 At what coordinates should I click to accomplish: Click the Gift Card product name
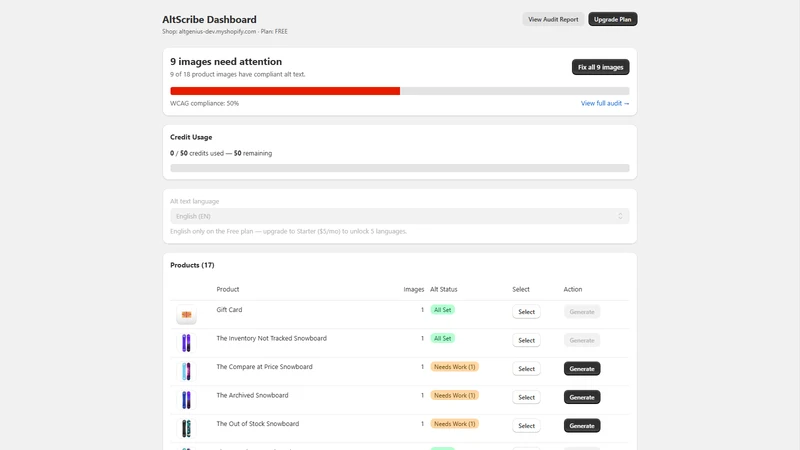click(x=229, y=310)
